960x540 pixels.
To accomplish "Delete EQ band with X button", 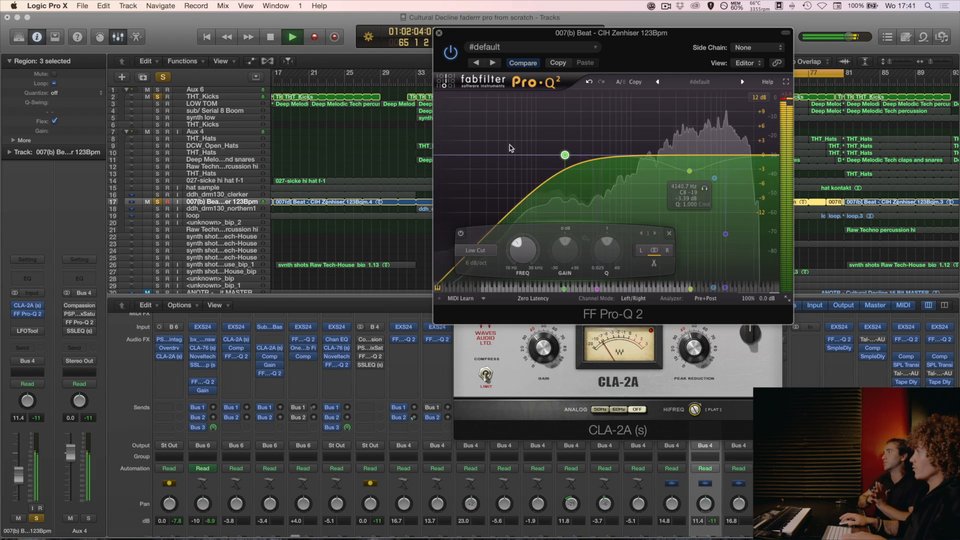I will pos(669,233).
